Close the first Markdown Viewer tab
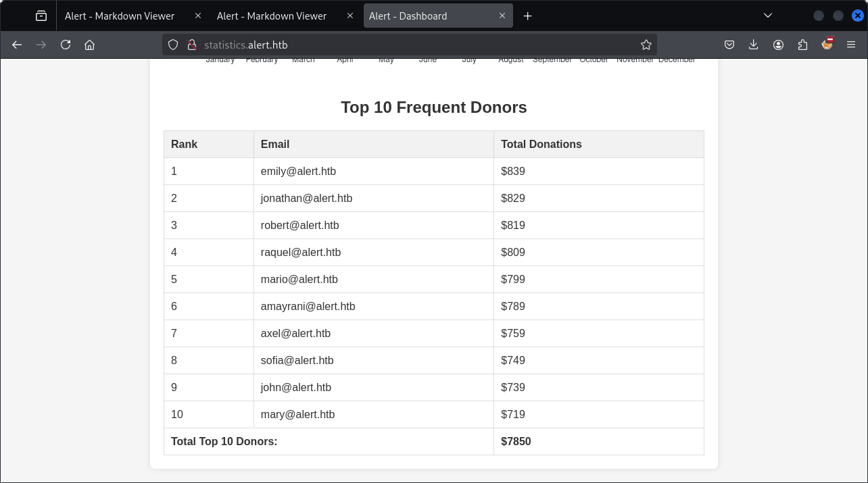 (197, 16)
